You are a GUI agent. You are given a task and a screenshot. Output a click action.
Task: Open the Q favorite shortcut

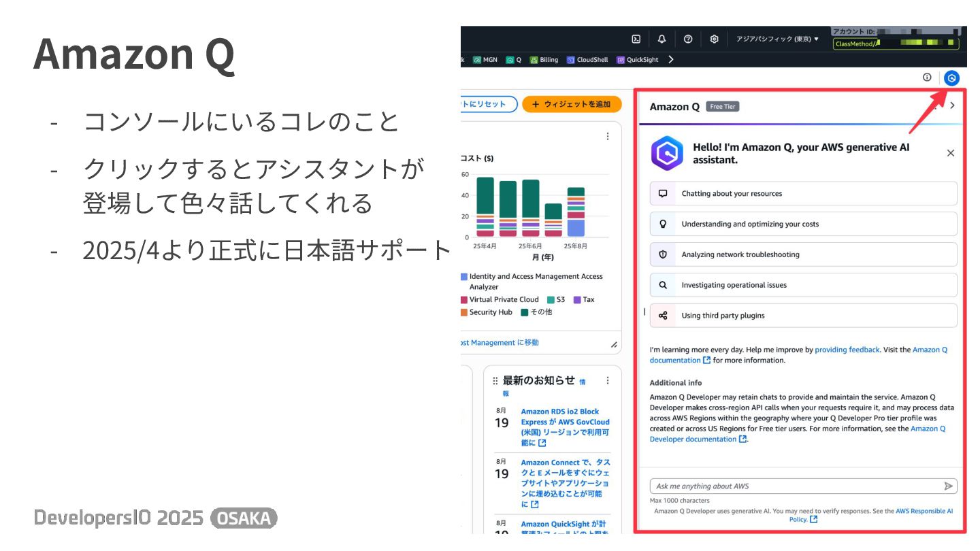coord(513,60)
